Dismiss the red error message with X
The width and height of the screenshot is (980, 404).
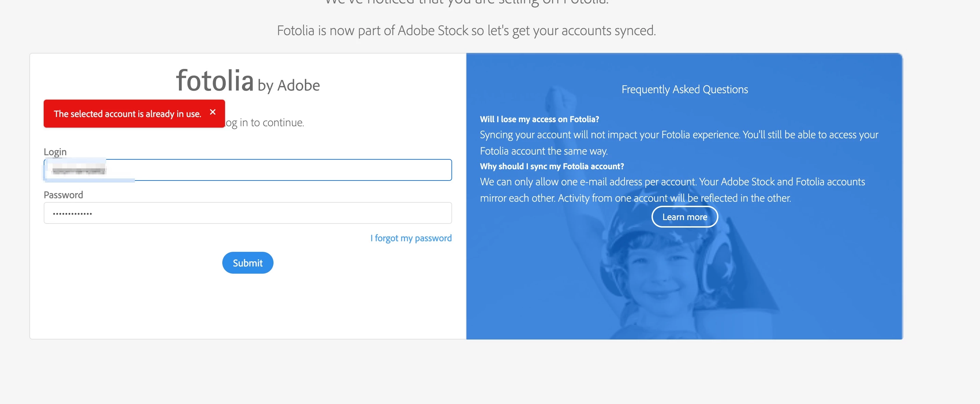[213, 112]
